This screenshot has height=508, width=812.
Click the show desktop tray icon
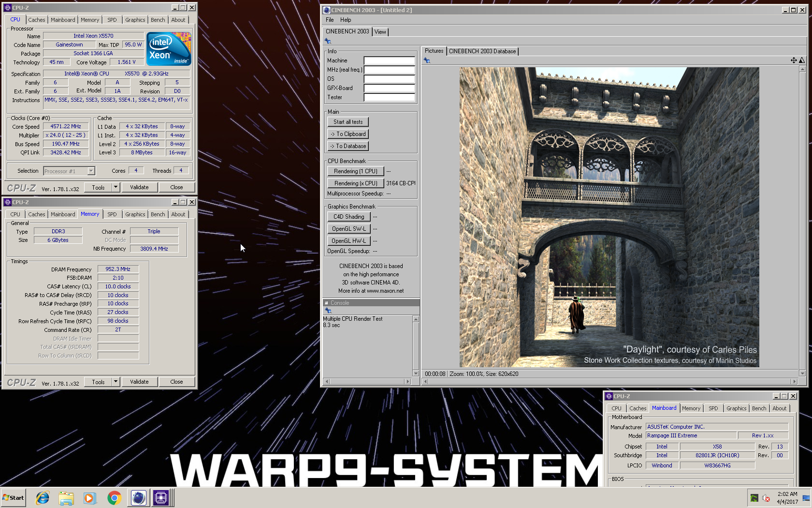806,498
